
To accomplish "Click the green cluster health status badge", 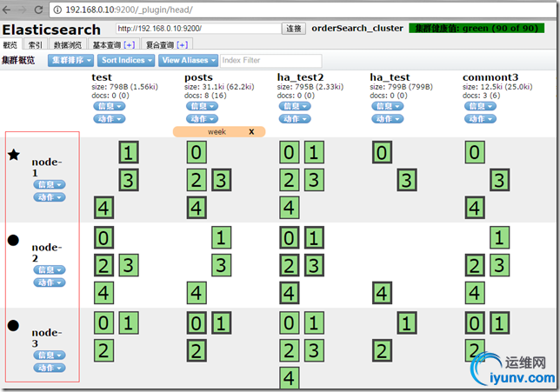I will tap(477, 28).
